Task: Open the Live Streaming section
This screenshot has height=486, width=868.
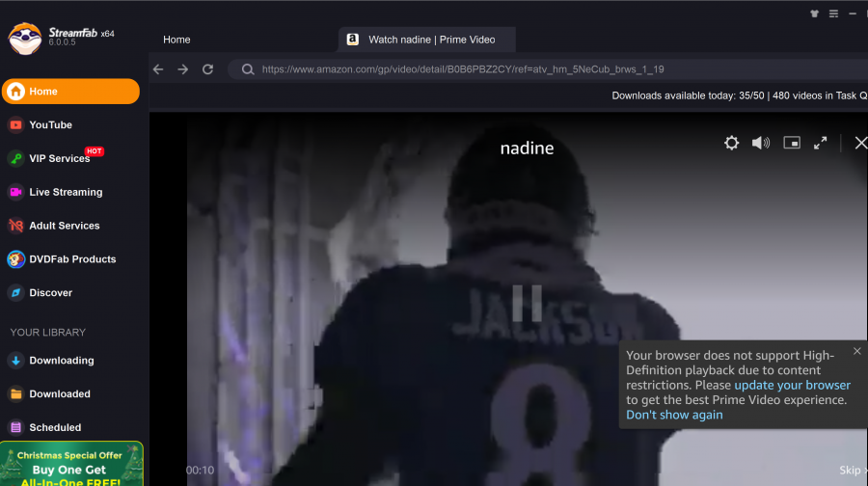Action: pos(66,192)
